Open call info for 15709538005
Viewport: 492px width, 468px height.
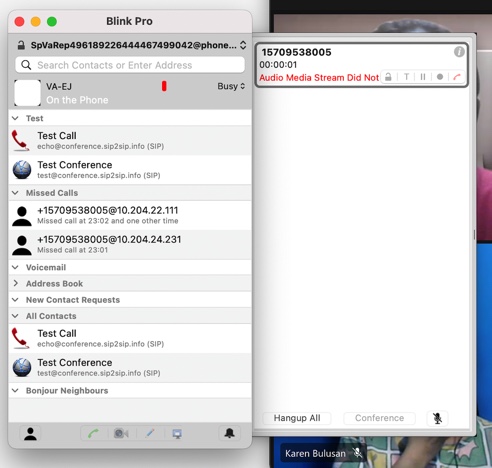pyautogui.click(x=459, y=52)
